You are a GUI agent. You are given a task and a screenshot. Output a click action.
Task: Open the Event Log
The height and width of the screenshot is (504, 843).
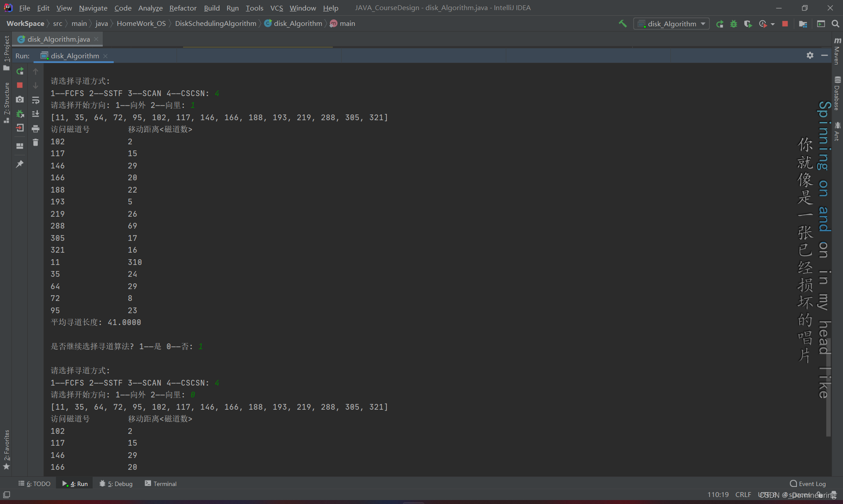tap(808, 483)
